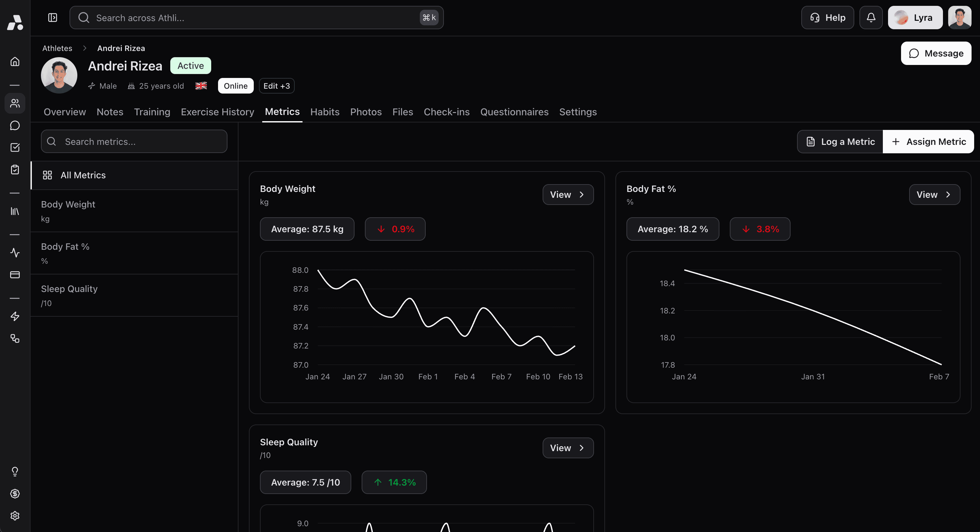
Task: Open the exercise library icon in sidebar
Action: pyautogui.click(x=15, y=211)
